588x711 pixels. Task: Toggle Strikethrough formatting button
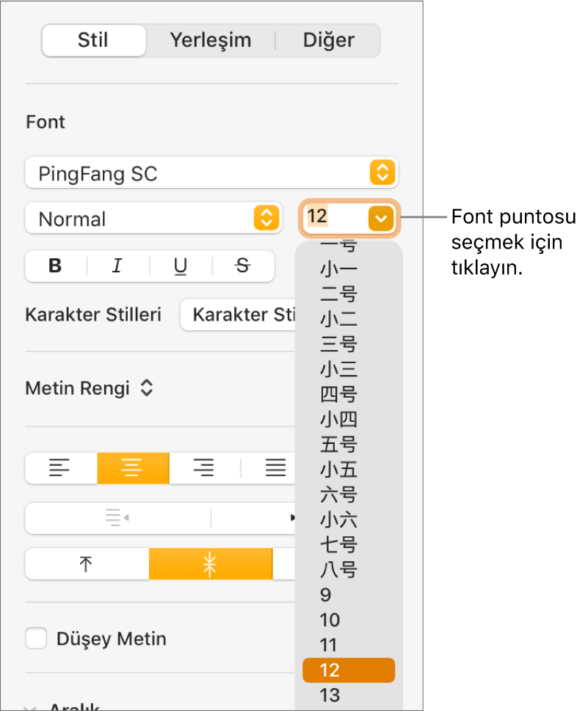243,266
